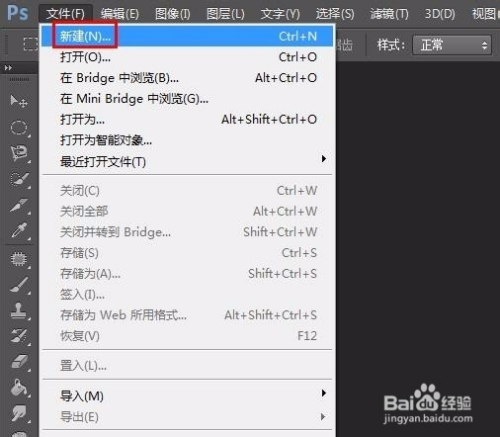
Task: Select the Polygonal Lasso tool
Action: coord(19,153)
